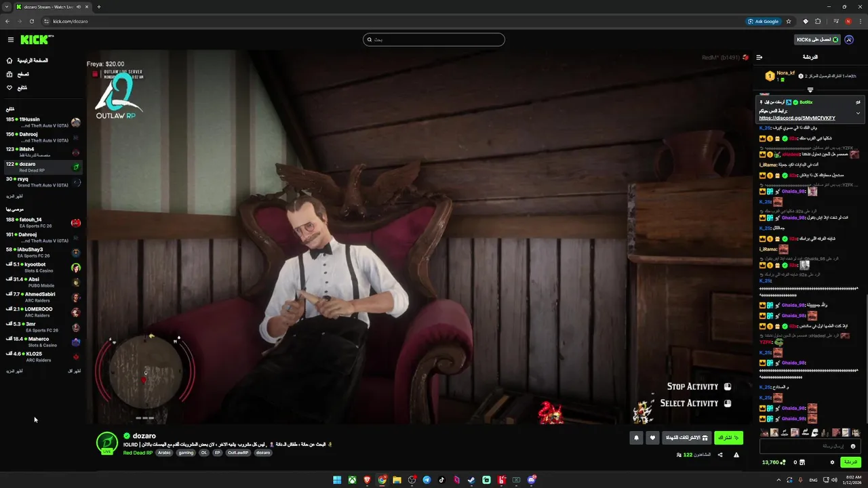Open Telegram from the taskbar
The image size is (868, 488).
coord(427,480)
